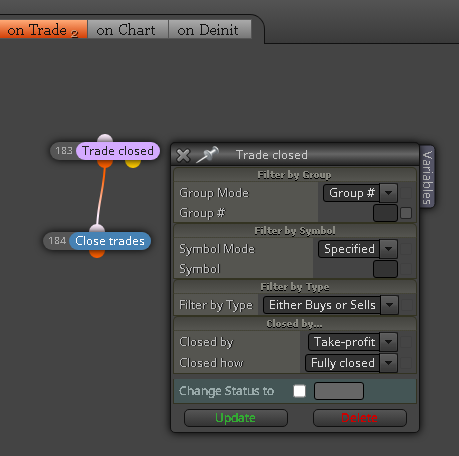Screen dimensions: 459x456
Task: Click the Filter by Group section header
Action: (x=295, y=175)
